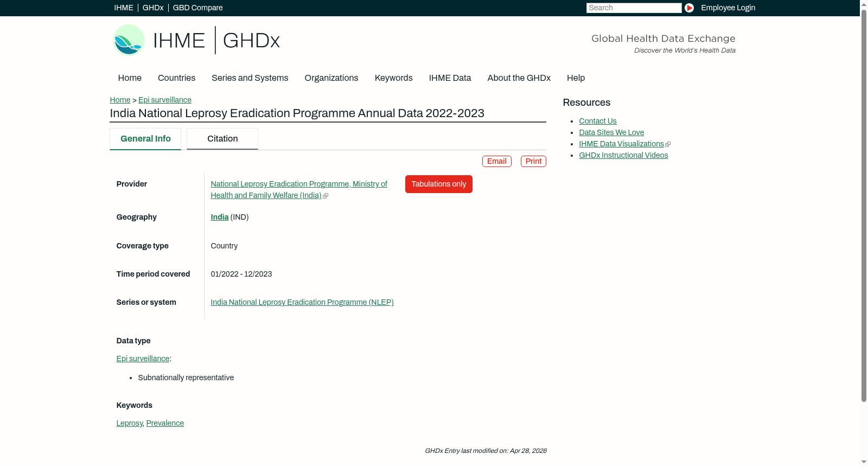
Task: Click Epi surveillance breadcrumb link
Action: (x=165, y=100)
